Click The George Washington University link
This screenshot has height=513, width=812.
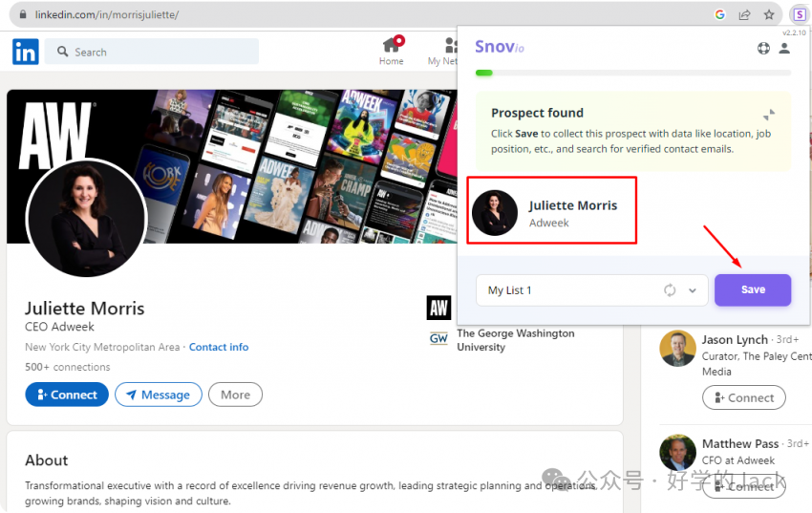point(515,340)
